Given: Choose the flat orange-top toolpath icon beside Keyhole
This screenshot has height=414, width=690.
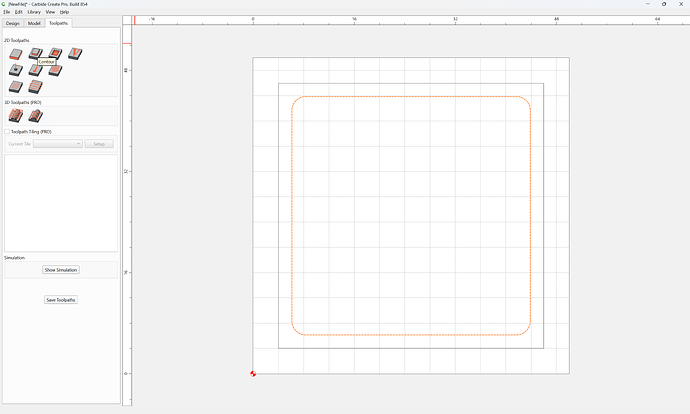Looking at the screenshot, I should [x=55, y=70].
